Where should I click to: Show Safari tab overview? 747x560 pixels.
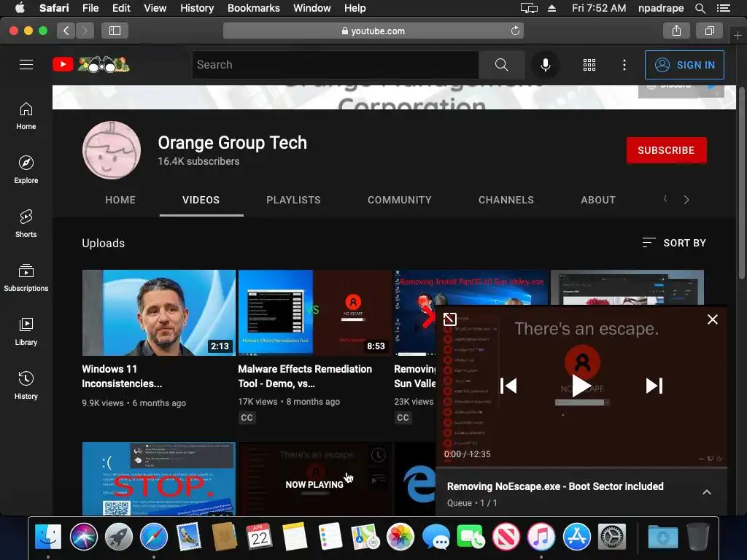point(709,31)
